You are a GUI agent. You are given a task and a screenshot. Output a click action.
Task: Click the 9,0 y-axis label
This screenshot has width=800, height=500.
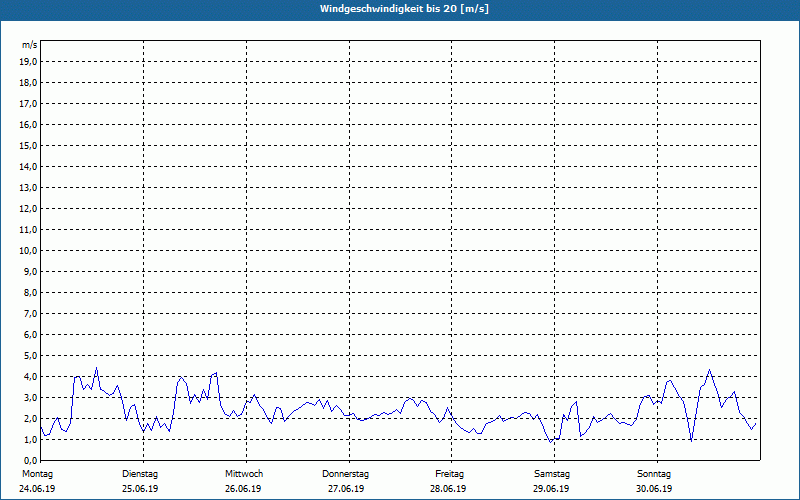point(30,271)
